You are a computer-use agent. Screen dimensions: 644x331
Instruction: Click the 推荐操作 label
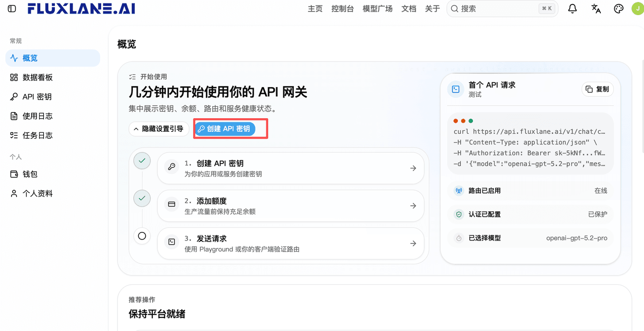coord(142,299)
